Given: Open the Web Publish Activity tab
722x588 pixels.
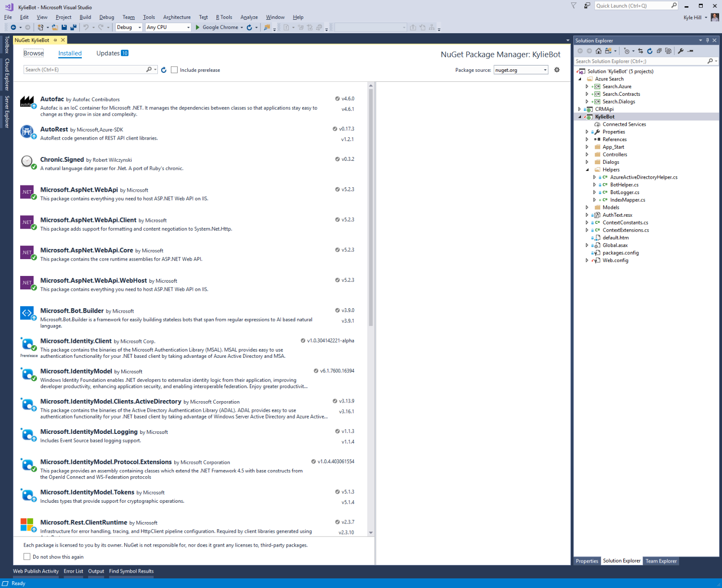Looking at the screenshot, I should pos(36,571).
